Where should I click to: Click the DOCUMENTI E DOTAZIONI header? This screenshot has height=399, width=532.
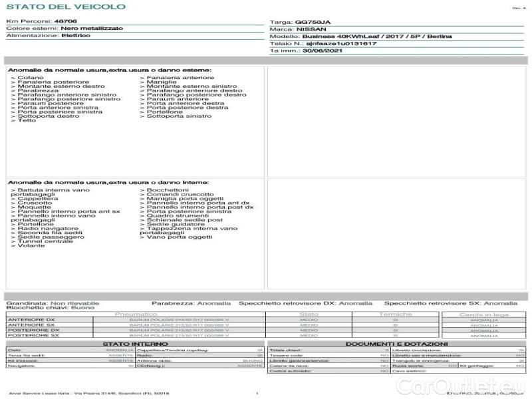click(396, 344)
